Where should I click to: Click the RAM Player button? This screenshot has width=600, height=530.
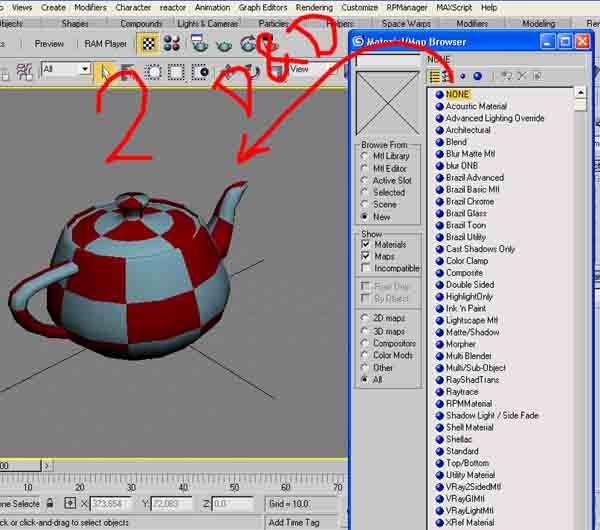(x=105, y=44)
